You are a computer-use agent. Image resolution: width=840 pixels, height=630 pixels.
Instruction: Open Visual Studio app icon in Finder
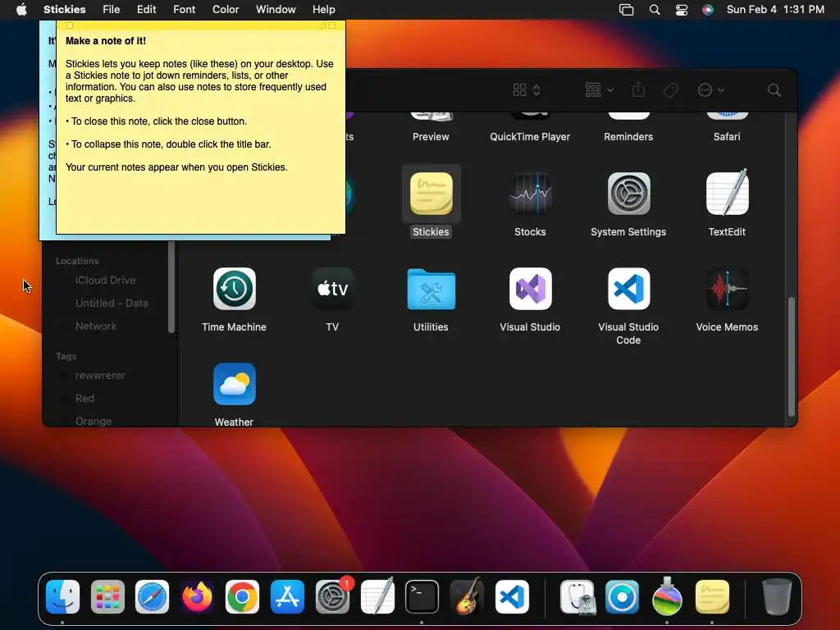pyautogui.click(x=530, y=289)
